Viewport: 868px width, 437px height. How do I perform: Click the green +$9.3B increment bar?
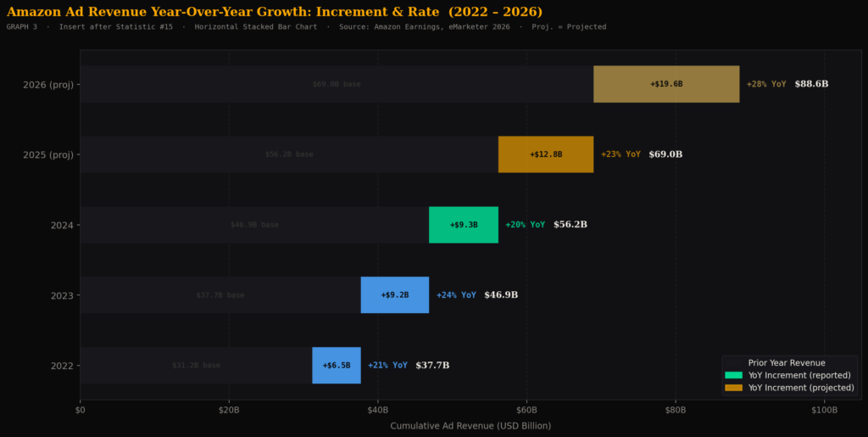[464, 225]
